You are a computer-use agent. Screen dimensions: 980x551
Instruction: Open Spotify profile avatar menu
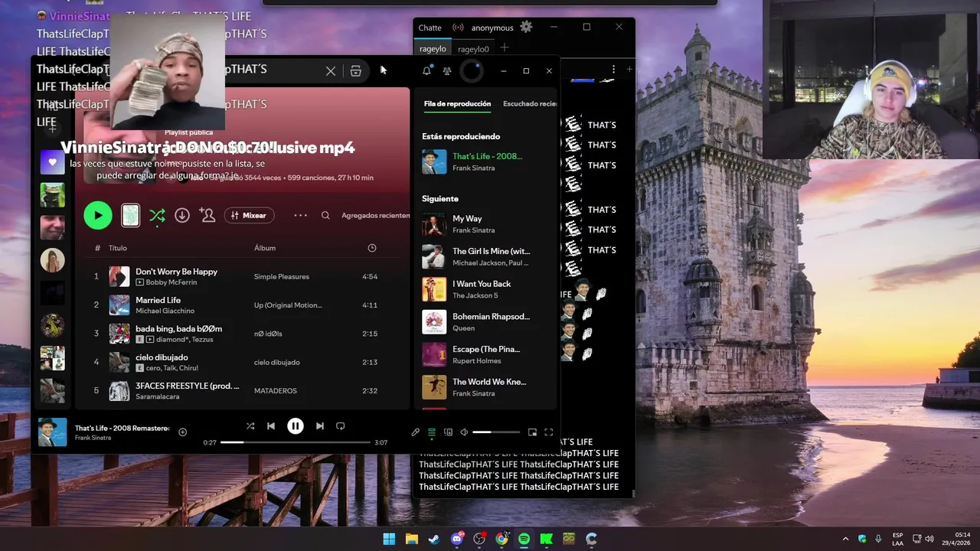point(472,71)
